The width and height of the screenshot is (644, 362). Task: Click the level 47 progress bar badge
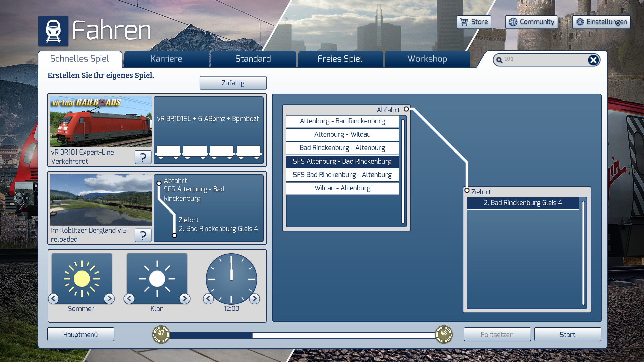(161, 334)
